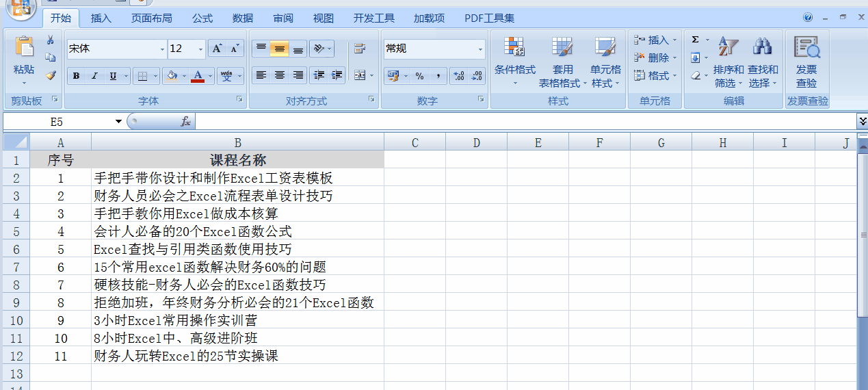Screen dimensions: 868x390
Task: Decrease font size with the small A icon
Action: coord(235,49)
